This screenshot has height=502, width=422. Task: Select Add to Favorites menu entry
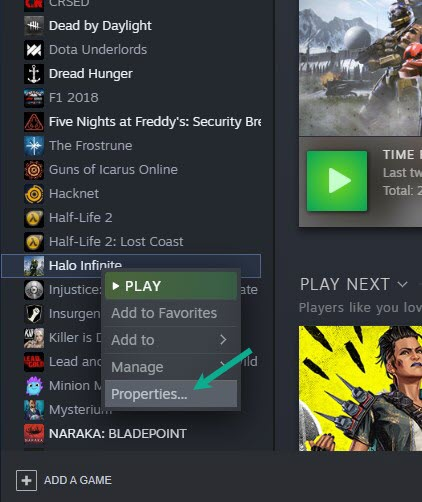pos(171,313)
